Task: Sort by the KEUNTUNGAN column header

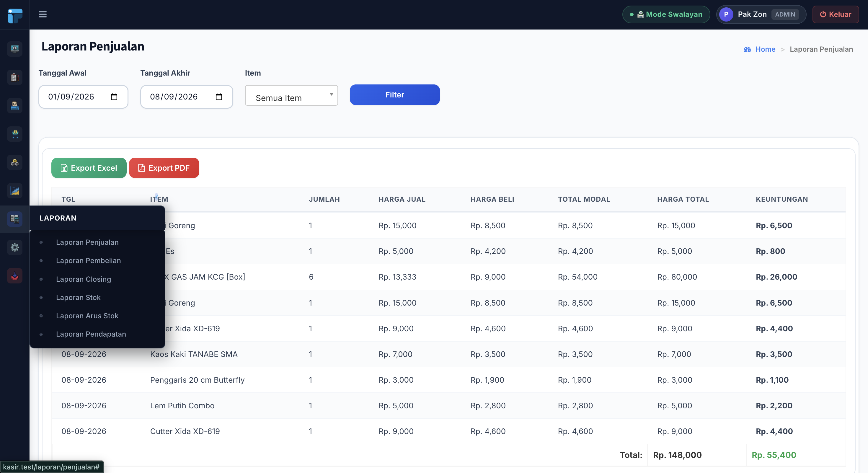Action: click(781, 199)
